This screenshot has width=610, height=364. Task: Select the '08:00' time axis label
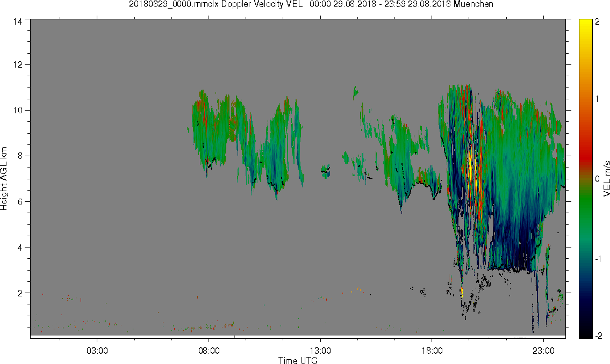(x=209, y=351)
